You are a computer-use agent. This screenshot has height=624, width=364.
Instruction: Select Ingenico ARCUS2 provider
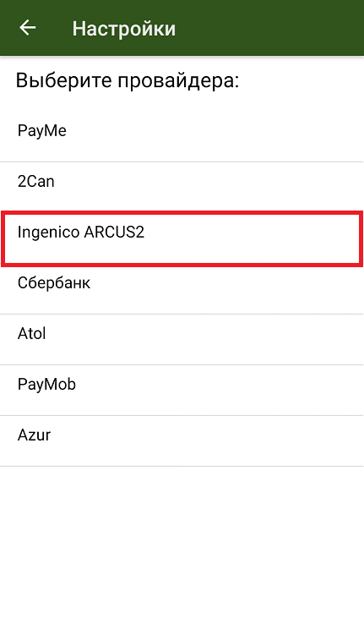[x=182, y=238]
